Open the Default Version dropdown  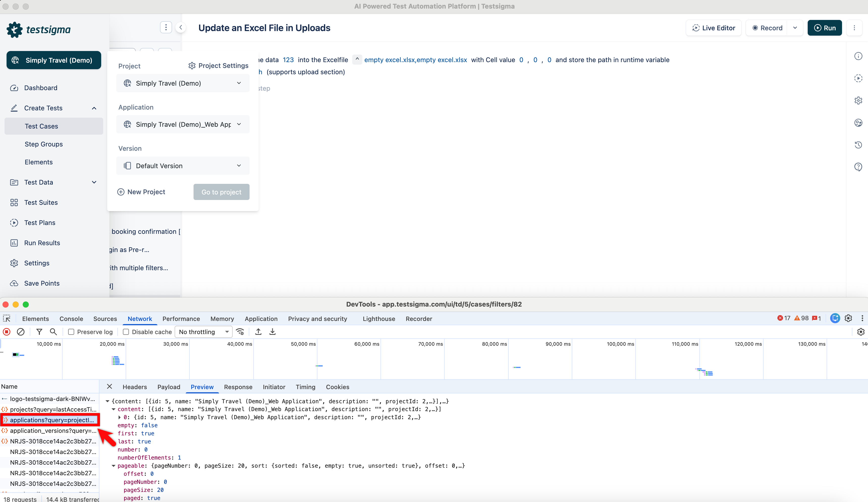click(x=183, y=166)
